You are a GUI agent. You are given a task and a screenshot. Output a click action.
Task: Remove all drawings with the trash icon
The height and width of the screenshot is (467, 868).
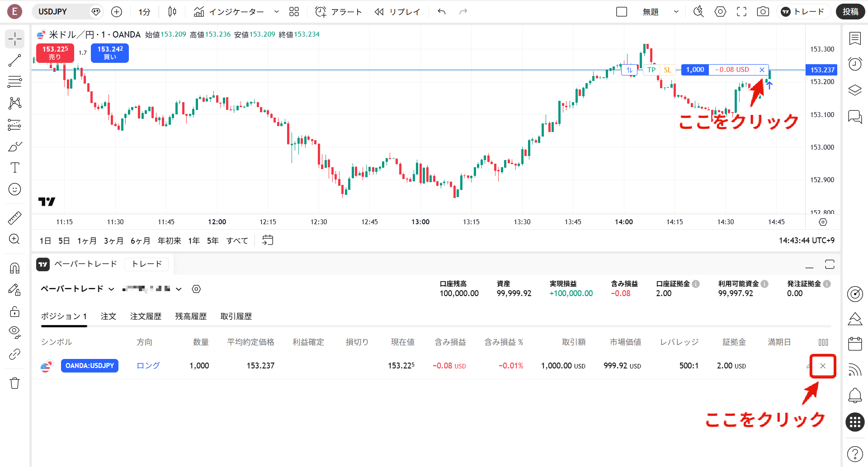(15, 382)
